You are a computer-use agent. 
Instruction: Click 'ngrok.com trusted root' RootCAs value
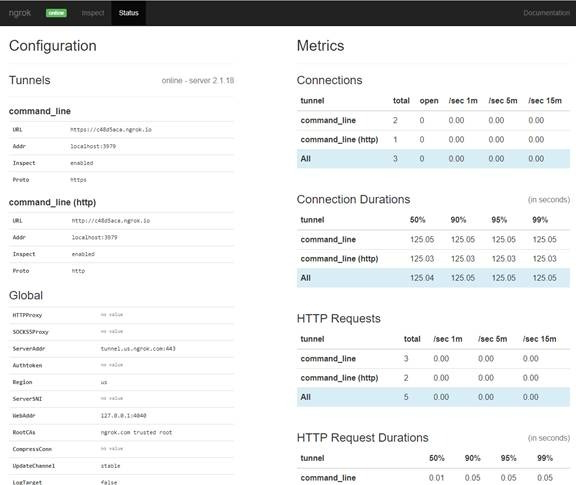click(x=136, y=432)
